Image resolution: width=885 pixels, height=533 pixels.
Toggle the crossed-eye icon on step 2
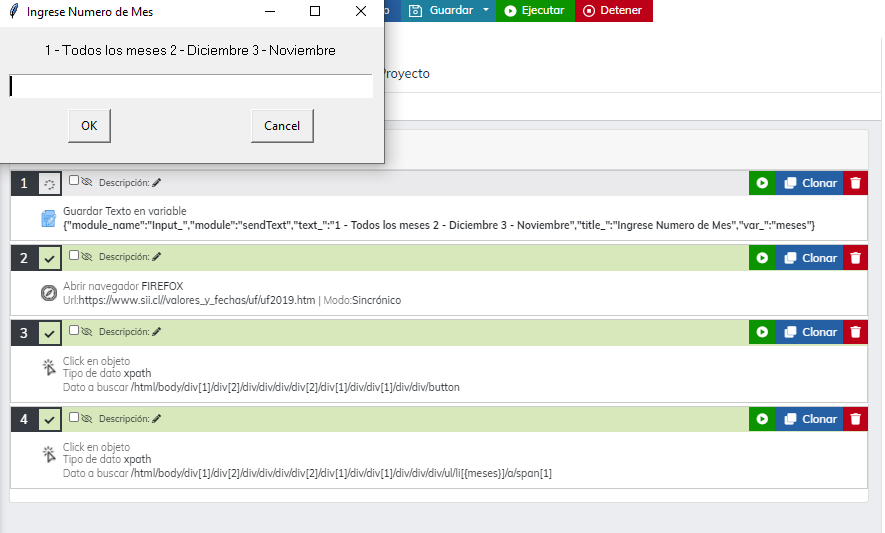point(86,257)
